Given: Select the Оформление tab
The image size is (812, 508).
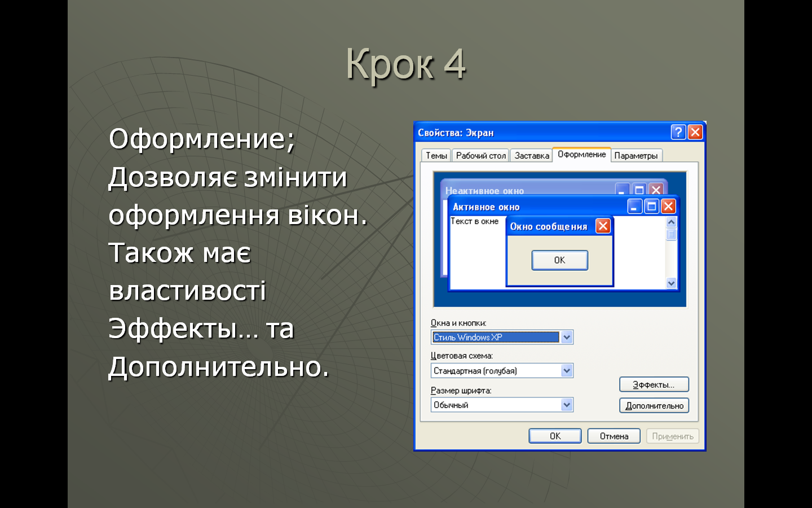Looking at the screenshot, I should [581, 155].
